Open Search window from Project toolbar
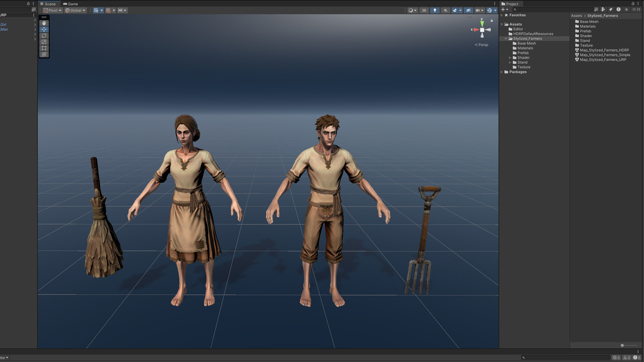This screenshot has height=362, width=644. 596,10
